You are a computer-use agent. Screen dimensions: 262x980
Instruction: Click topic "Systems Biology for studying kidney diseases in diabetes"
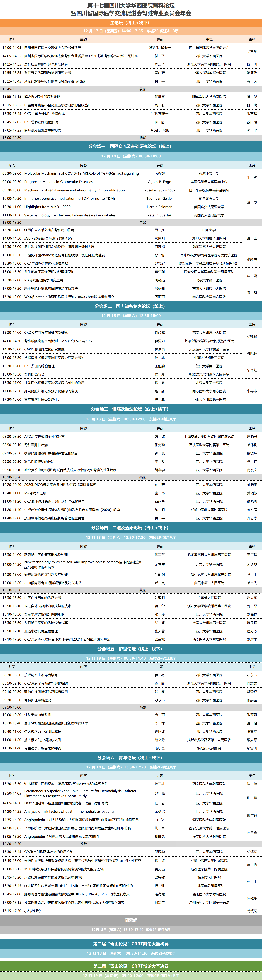pyautogui.click(x=70, y=215)
